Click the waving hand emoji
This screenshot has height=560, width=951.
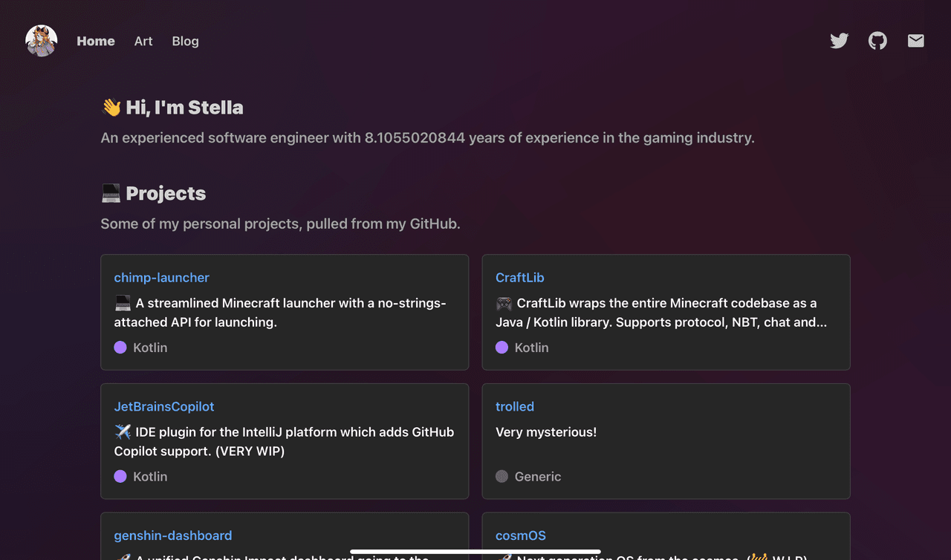(x=111, y=108)
